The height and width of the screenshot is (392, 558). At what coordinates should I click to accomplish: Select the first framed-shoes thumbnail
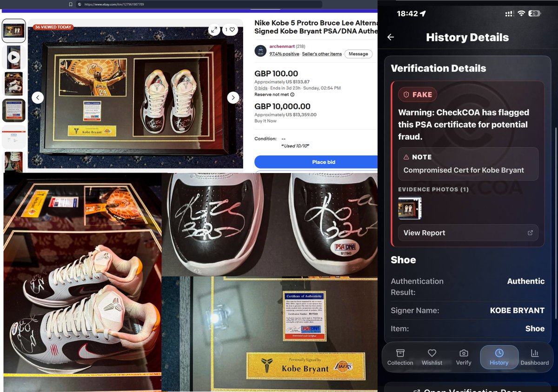coord(14,31)
